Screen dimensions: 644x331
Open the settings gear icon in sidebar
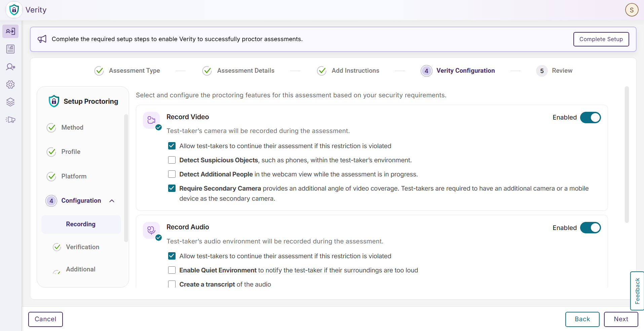pos(10,85)
